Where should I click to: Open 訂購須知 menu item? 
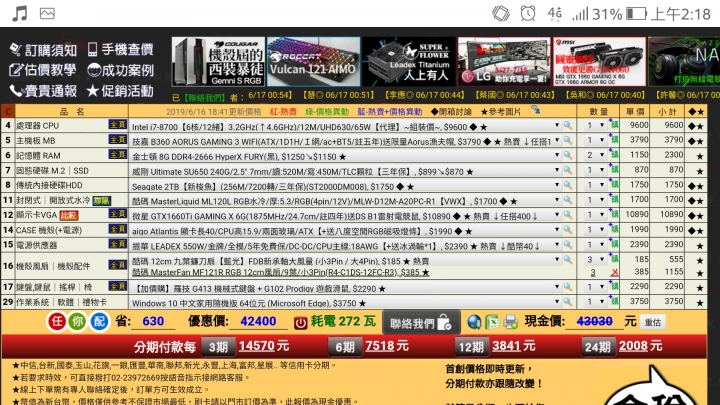pos(43,50)
